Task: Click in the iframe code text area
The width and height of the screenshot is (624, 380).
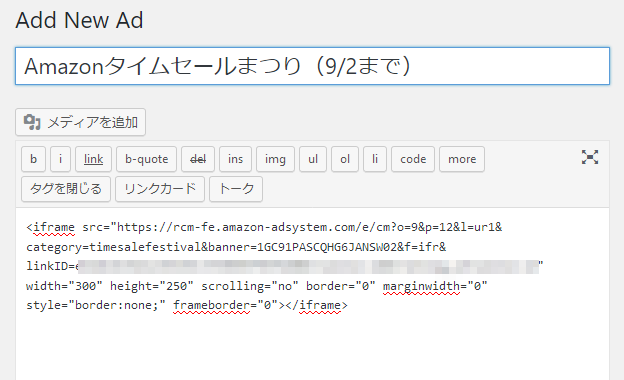Action: click(x=312, y=294)
